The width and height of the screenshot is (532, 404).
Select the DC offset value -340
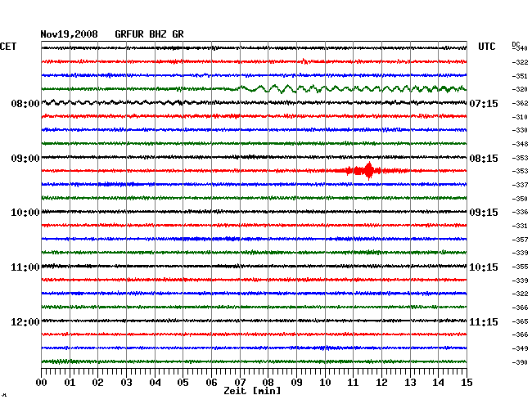[x=520, y=48]
